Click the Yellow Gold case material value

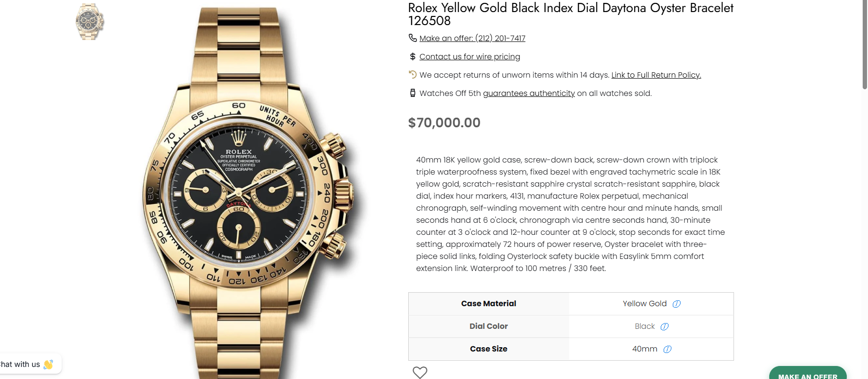pyautogui.click(x=644, y=304)
